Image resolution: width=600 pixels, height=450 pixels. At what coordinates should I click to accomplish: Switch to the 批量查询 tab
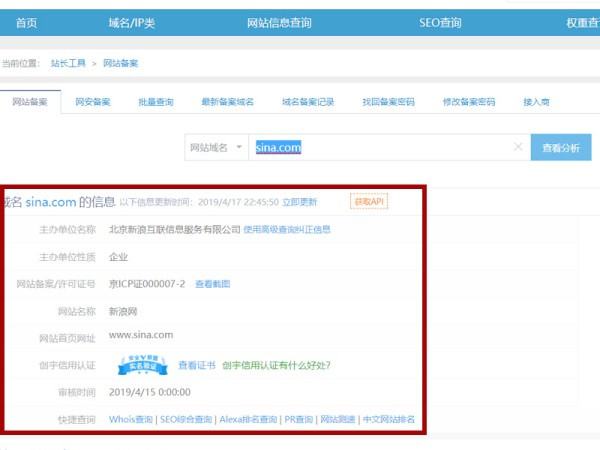coord(156,102)
